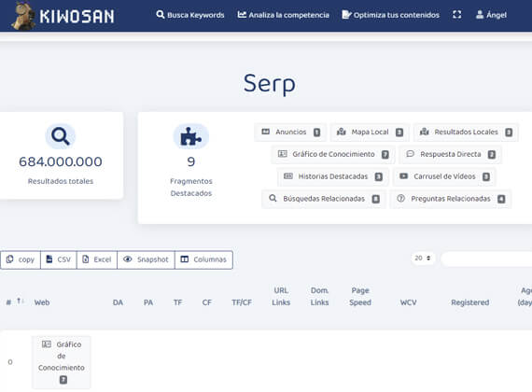Image resolution: width=532 pixels, height=392 pixels.
Task: Sort table by DA column
Action: [x=118, y=302]
